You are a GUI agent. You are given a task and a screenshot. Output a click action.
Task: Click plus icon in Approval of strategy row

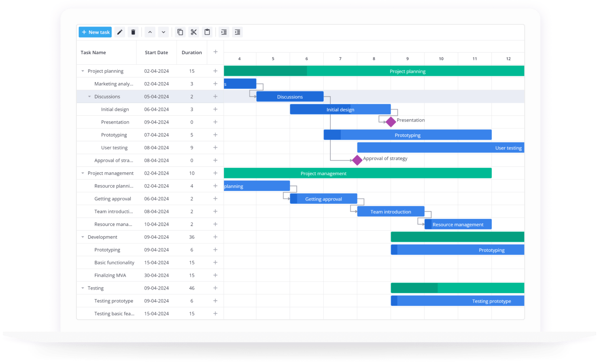coord(215,160)
